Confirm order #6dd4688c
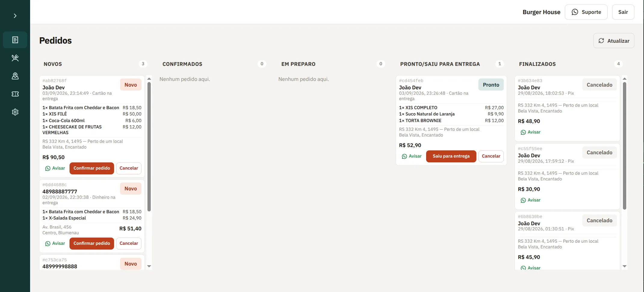The width and height of the screenshot is (644, 292). [92, 243]
